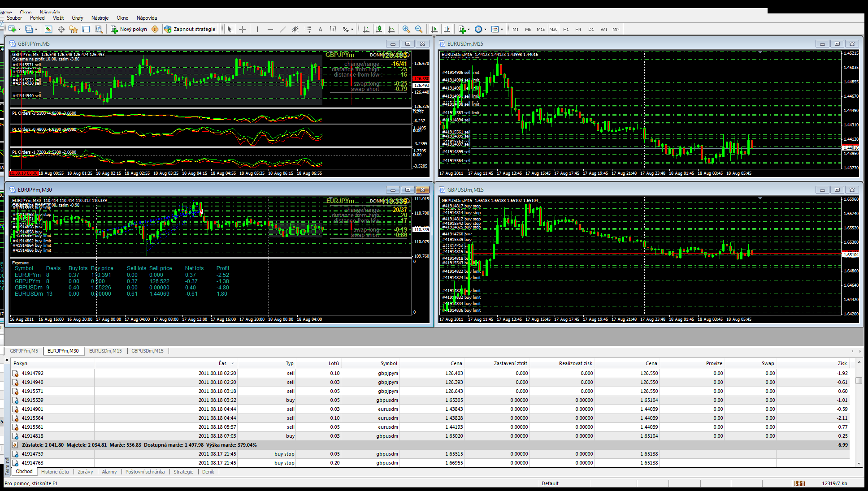Select the crosshair cursor tool
The width and height of the screenshot is (868, 491).
point(242,29)
